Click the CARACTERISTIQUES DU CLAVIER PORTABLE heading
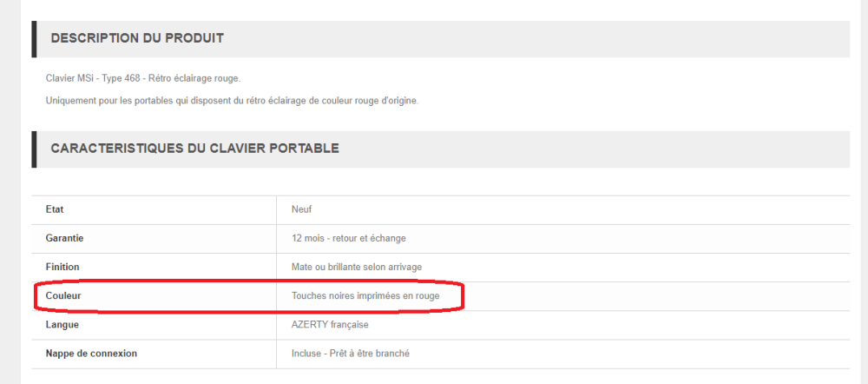868x384 pixels. 194,149
